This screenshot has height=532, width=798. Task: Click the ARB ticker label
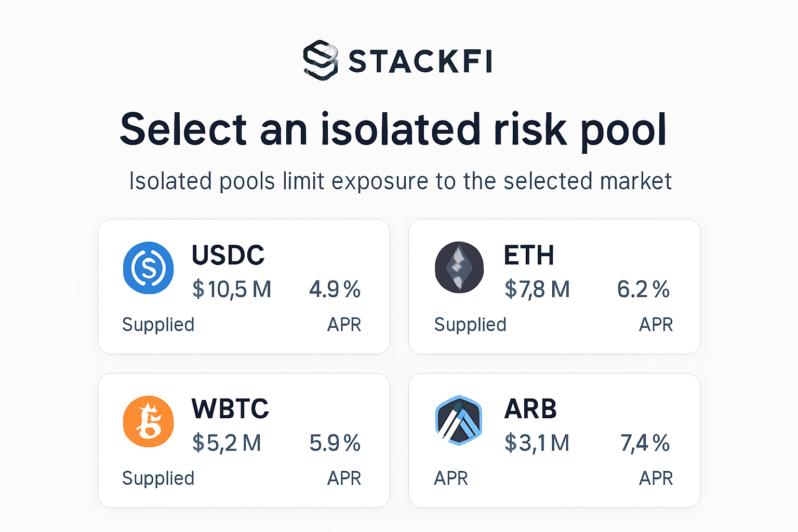531,409
